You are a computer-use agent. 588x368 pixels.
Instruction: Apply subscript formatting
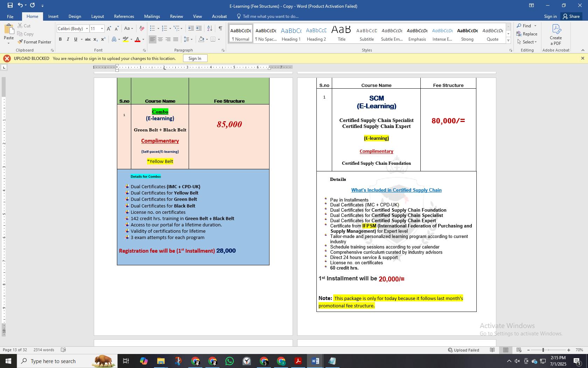tap(96, 39)
